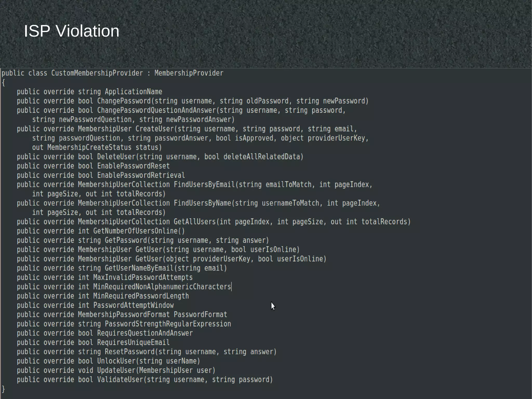Click the PasswordAttemptWindow property line
This screenshot has height=399, width=532.
coord(95,305)
